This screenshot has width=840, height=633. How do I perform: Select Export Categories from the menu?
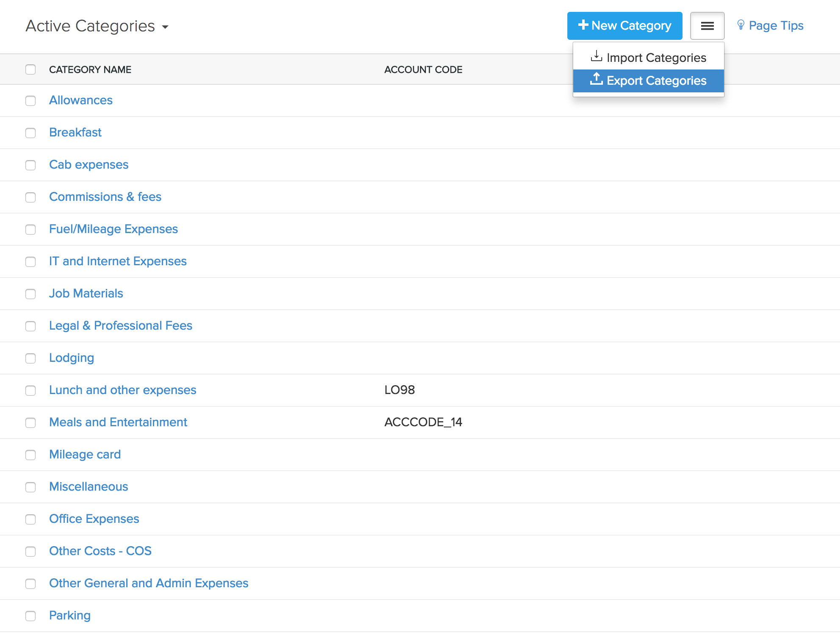click(657, 81)
